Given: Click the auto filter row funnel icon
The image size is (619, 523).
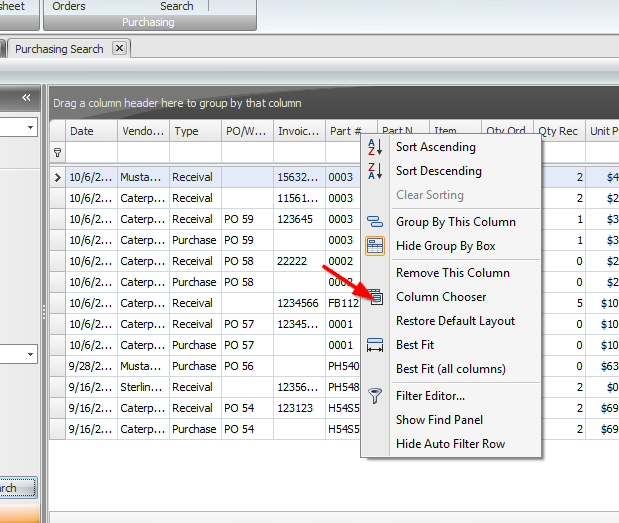Looking at the screenshot, I should click(x=58, y=152).
